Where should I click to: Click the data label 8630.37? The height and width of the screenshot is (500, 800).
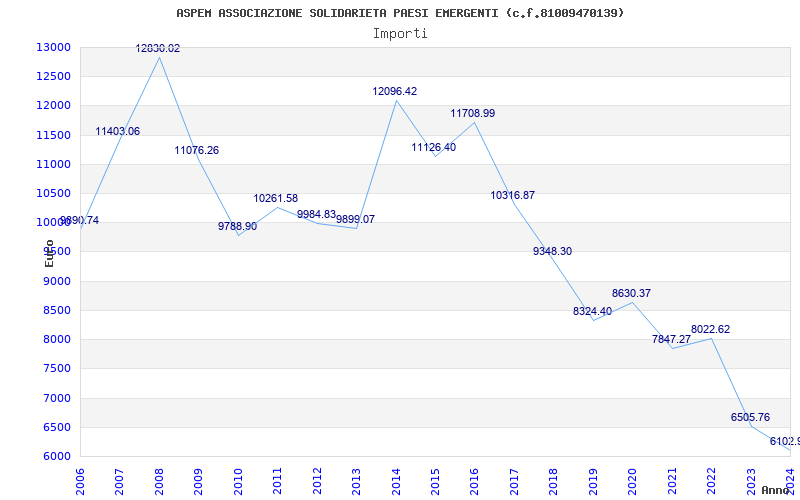[x=631, y=293]
